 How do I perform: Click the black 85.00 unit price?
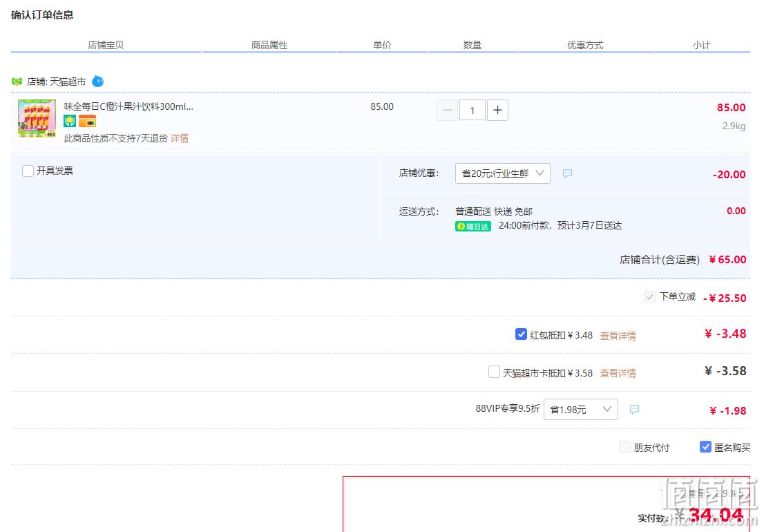coord(382,106)
